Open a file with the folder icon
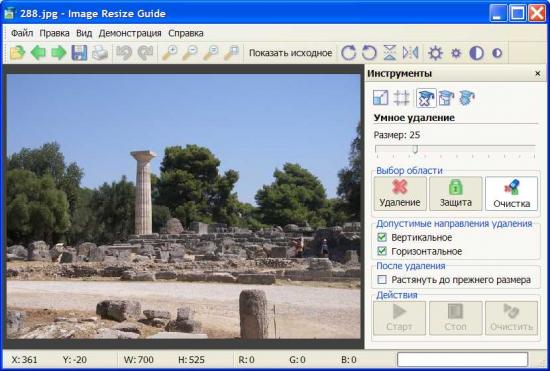 click(x=18, y=53)
